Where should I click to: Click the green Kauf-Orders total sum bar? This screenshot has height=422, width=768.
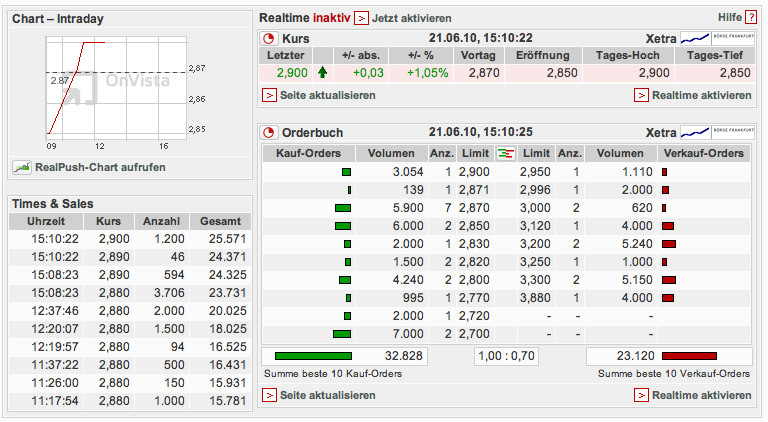pos(313,355)
